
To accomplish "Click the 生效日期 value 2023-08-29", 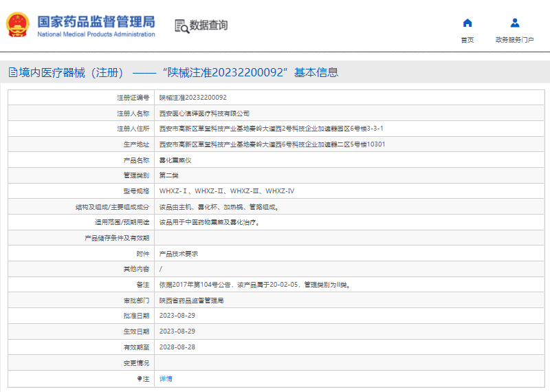I will tap(177, 331).
